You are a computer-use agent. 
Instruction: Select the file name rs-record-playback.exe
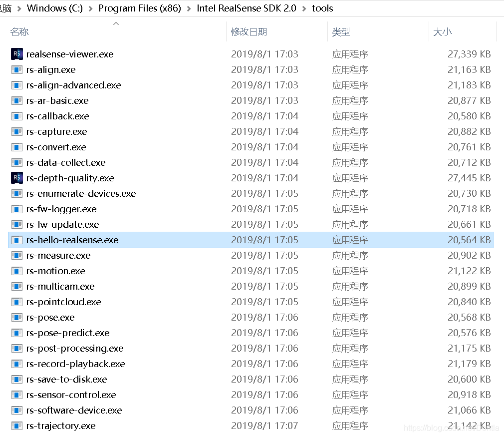75,364
